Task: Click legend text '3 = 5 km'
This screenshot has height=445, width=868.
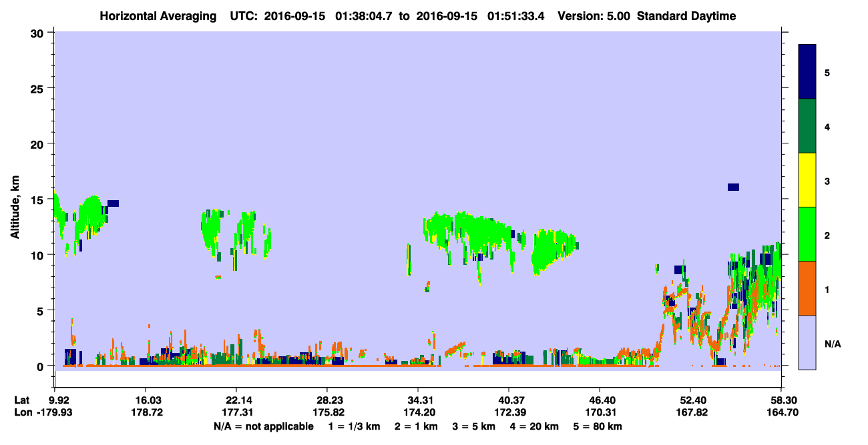Action: 473,426
